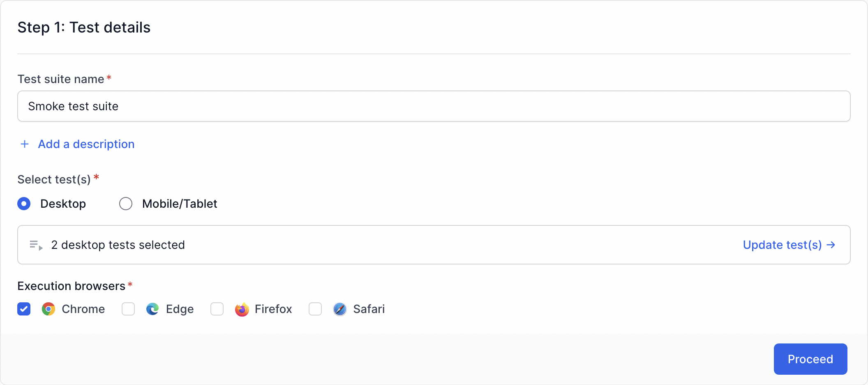Click the Firefox browser logo

point(242,309)
